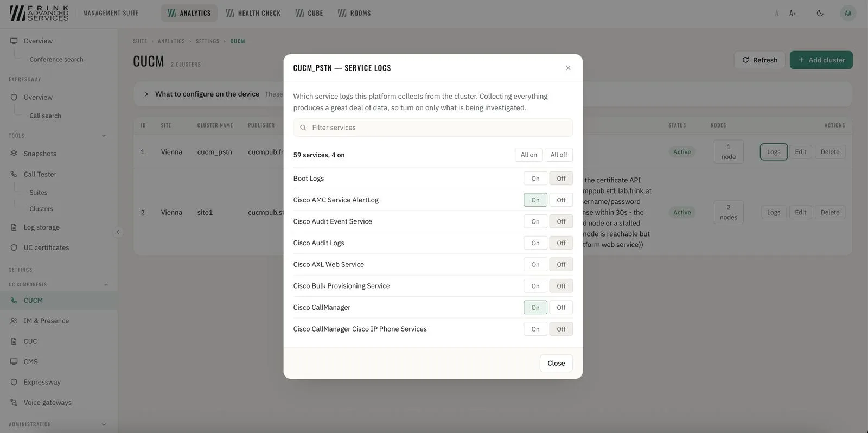
Task: Delete the site1 cluster
Action: point(830,212)
